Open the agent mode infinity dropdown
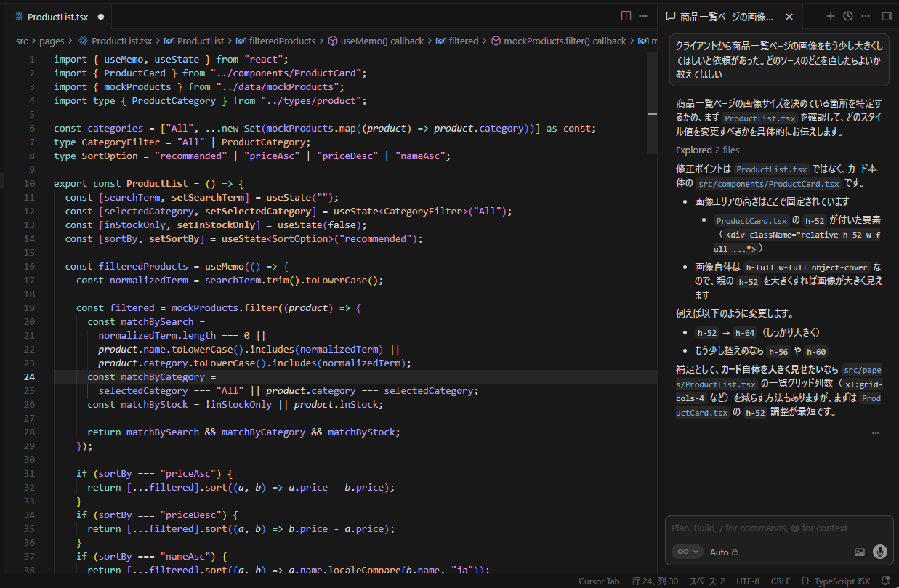 coord(687,552)
